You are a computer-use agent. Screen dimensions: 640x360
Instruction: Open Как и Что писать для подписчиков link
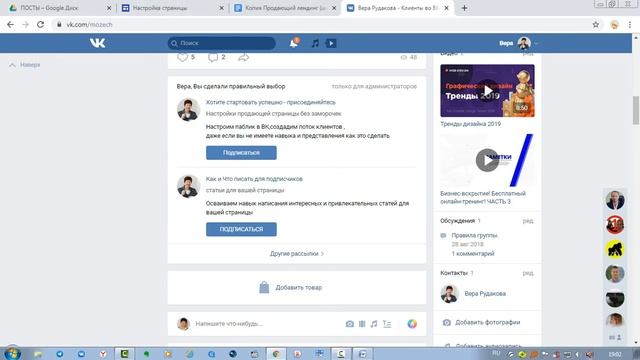point(254,179)
